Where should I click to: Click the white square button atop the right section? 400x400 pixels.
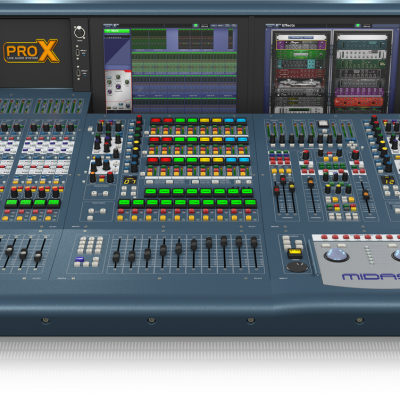[323, 124]
